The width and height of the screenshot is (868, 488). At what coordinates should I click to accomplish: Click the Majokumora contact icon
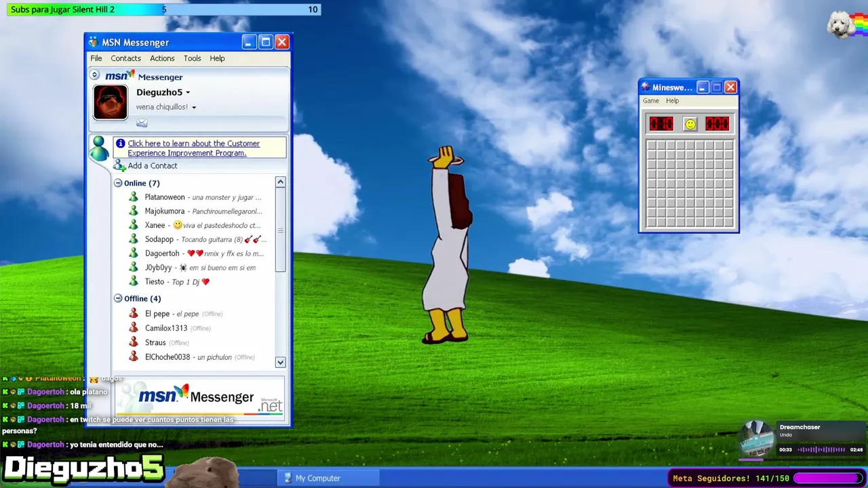[x=134, y=211]
